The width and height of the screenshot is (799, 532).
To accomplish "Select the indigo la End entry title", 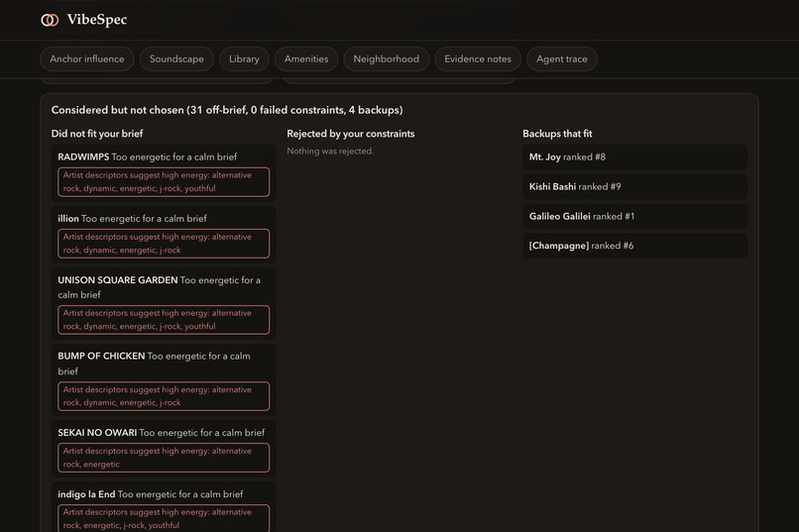I will pyautogui.click(x=86, y=494).
